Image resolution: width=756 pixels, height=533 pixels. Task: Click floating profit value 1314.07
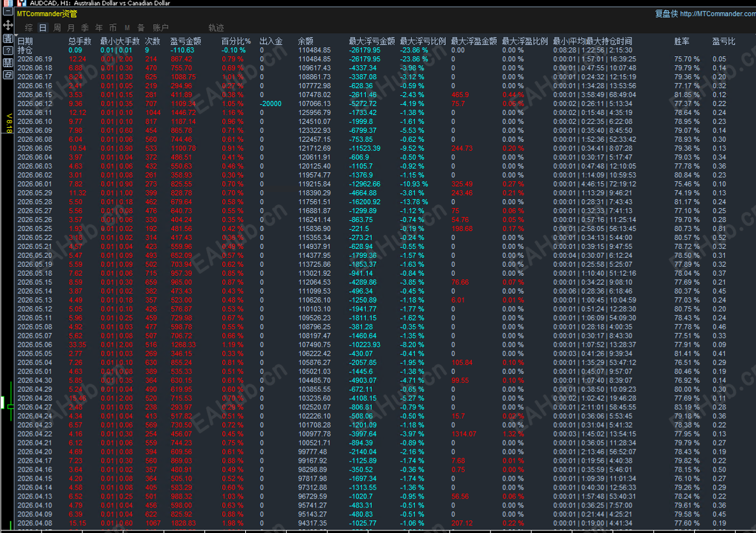(x=464, y=433)
